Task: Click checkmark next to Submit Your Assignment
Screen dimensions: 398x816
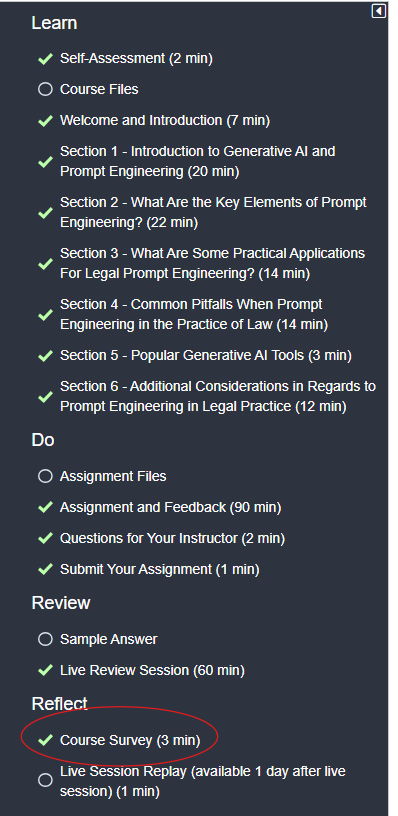Action: pyautogui.click(x=46, y=569)
